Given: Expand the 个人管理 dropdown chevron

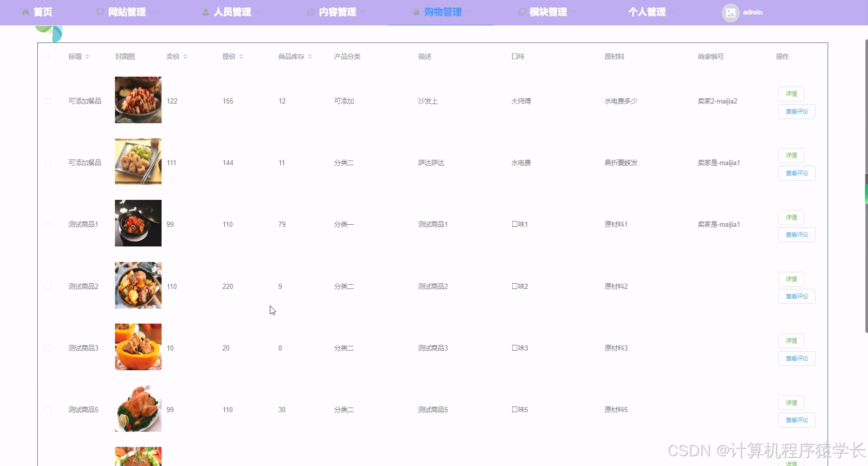Looking at the screenshot, I should point(672,12).
